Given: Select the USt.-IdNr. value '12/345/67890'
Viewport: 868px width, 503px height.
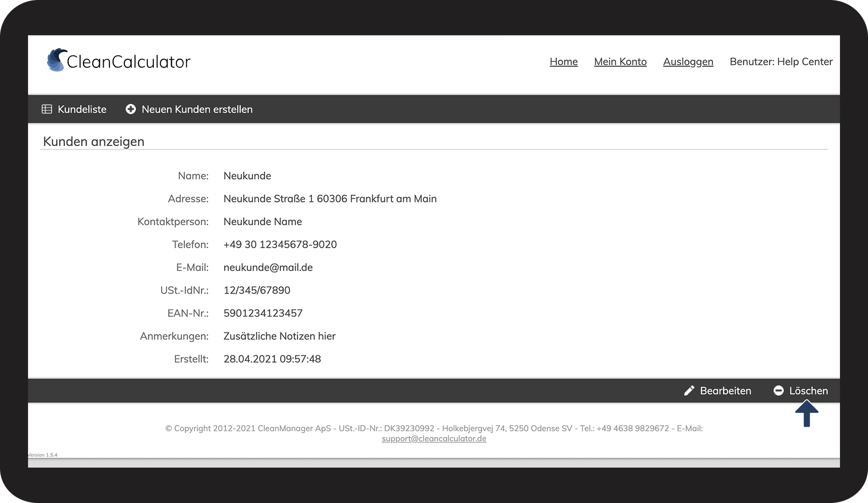Looking at the screenshot, I should pyautogui.click(x=257, y=290).
